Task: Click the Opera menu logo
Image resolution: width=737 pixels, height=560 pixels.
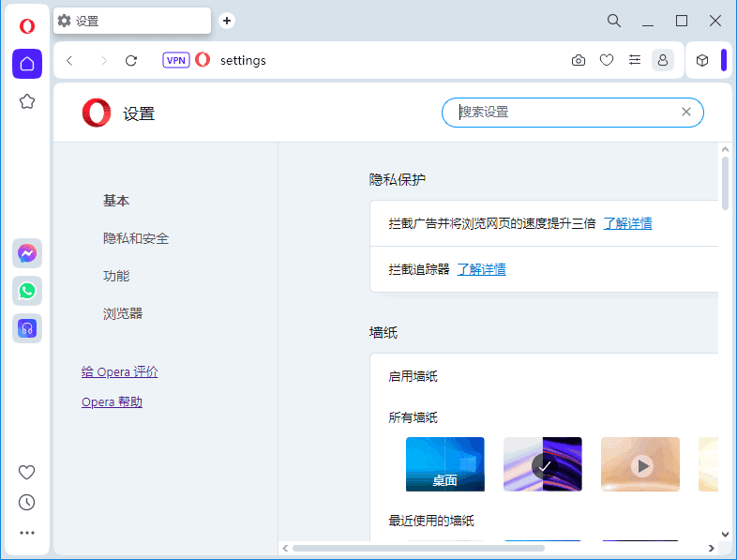Action: [x=27, y=26]
